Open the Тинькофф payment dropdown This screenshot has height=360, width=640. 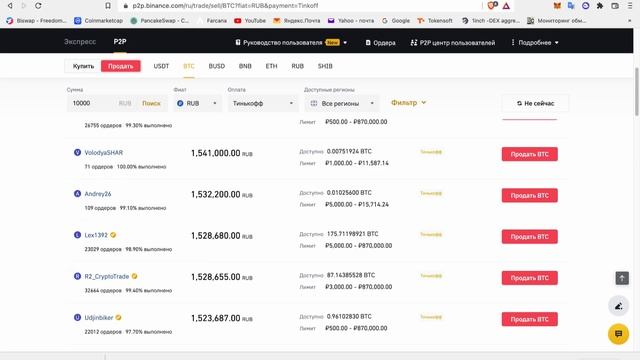(x=262, y=103)
